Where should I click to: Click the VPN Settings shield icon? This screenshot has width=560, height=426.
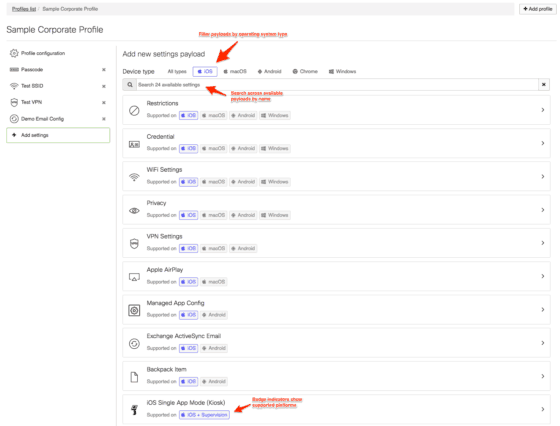click(134, 244)
